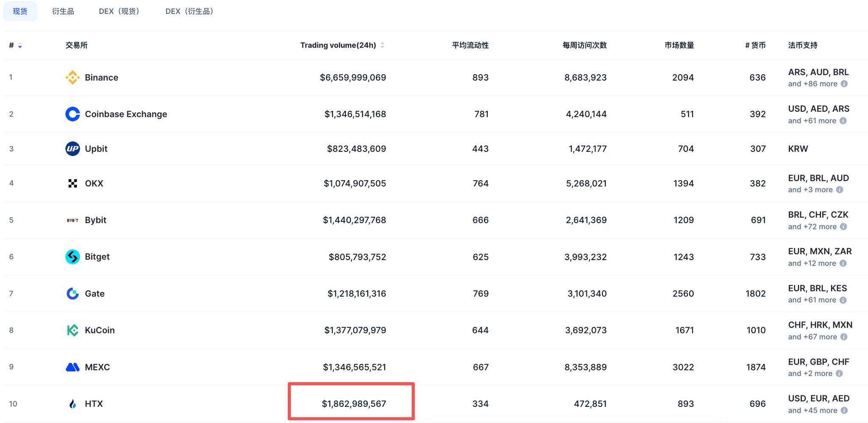Click the Binance logo icon
The height and width of the screenshot is (423, 868).
72,77
